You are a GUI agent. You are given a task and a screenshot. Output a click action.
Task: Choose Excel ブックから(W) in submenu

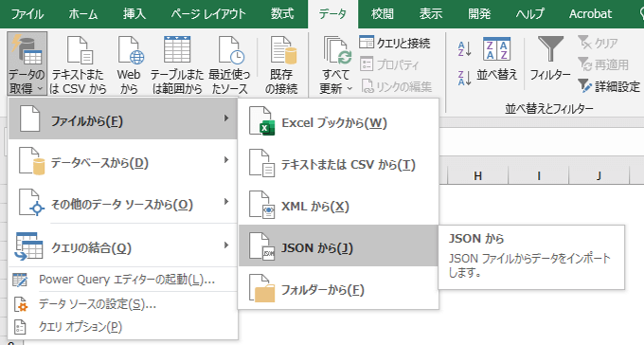click(338, 121)
